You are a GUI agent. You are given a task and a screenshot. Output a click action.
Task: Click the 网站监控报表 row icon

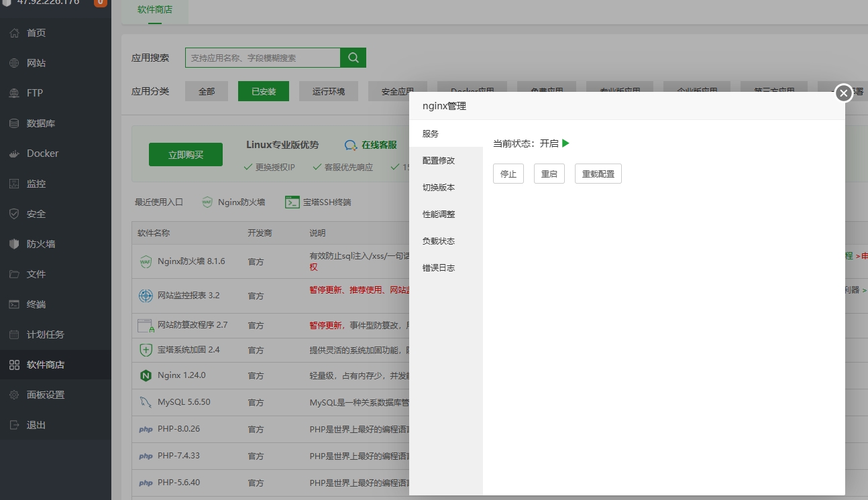tap(146, 296)
